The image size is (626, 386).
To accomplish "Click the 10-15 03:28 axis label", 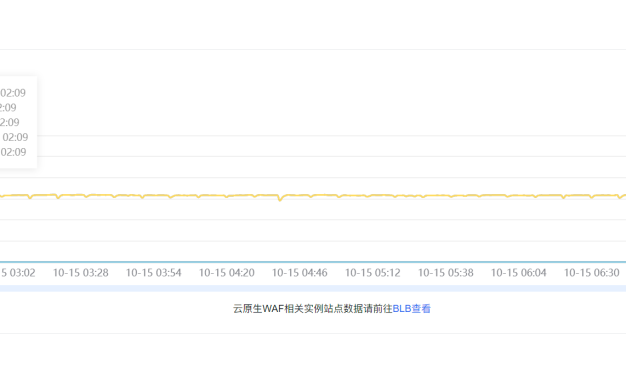I will click(x=81, y=273).
